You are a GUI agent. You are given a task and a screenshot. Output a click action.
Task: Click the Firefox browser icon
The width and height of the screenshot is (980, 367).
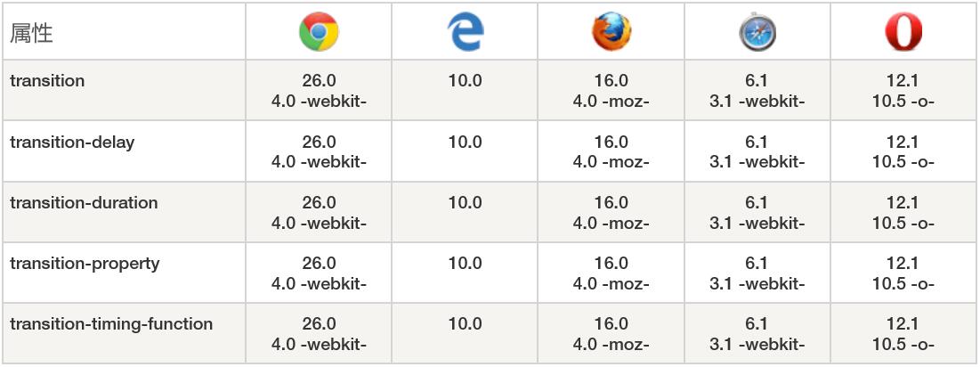(x=611, y=32)
